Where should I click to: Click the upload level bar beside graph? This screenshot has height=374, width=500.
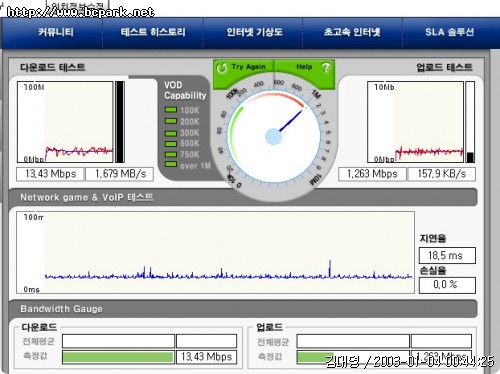(x=470, y=122)
